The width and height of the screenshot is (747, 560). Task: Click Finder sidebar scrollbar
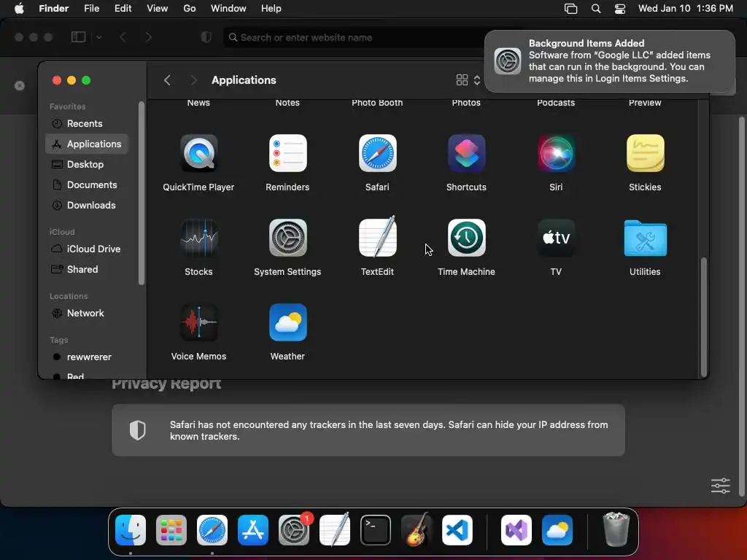(x=141, y=192)
